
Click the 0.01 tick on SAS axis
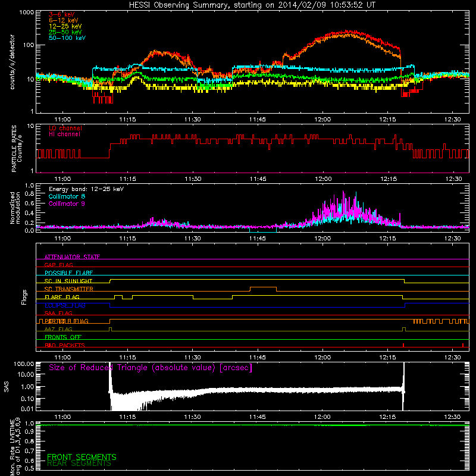click(27, 409)
